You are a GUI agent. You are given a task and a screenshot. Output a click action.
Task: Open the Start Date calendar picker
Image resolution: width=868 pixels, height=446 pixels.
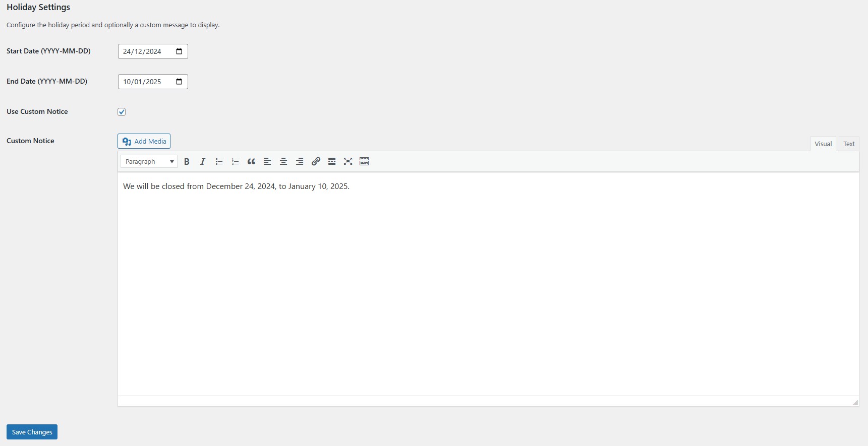[x=179, y=51]
